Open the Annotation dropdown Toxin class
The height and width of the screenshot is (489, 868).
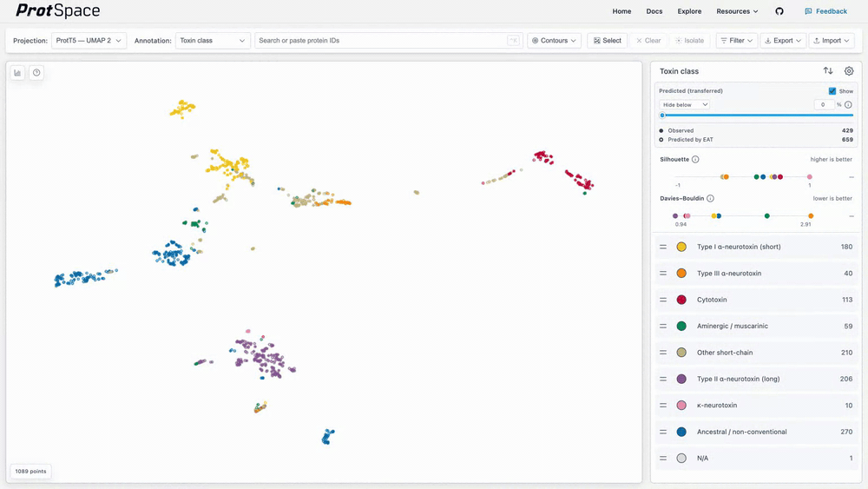(x=213, y=41)
